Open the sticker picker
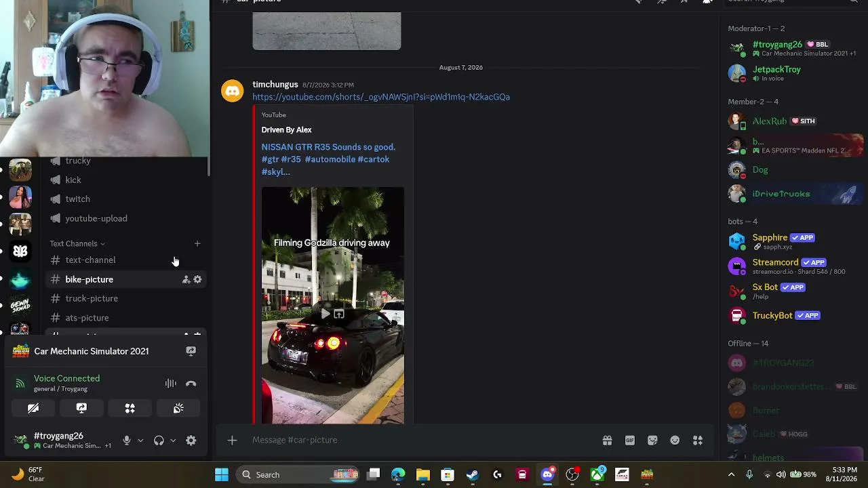This screenshot has width=868, height=488. 652,441
